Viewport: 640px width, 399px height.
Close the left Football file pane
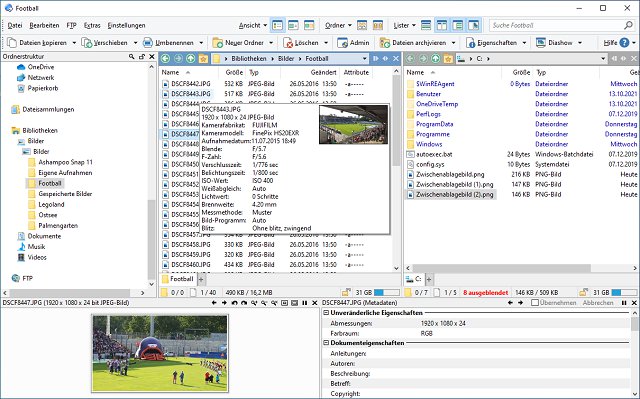(x=396, y=58)
